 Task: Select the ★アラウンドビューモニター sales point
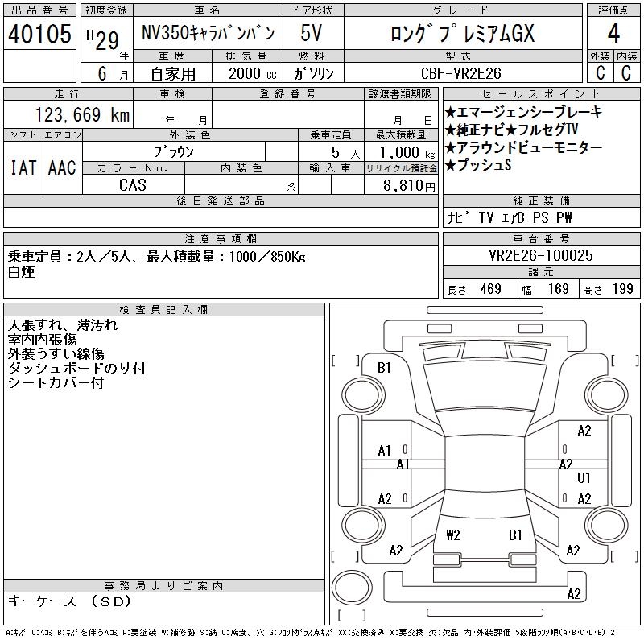tap(524, 147)
